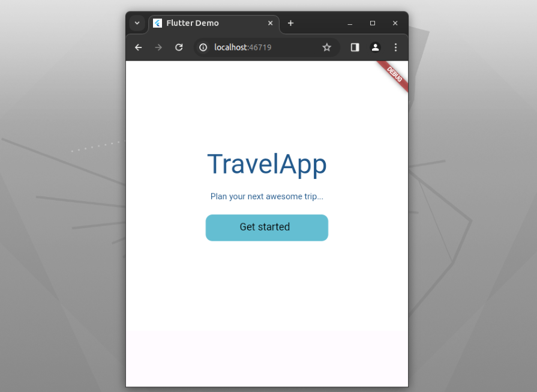This screenshot has height=392, width=537.
Task: Open a new browser tab
Action: [x=290, y=23]
